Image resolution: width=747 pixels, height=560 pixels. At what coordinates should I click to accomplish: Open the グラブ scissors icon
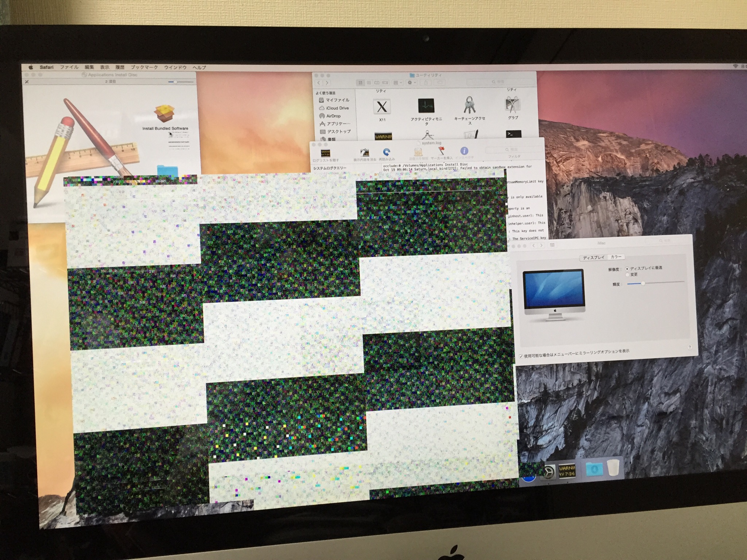click(512, 105)
